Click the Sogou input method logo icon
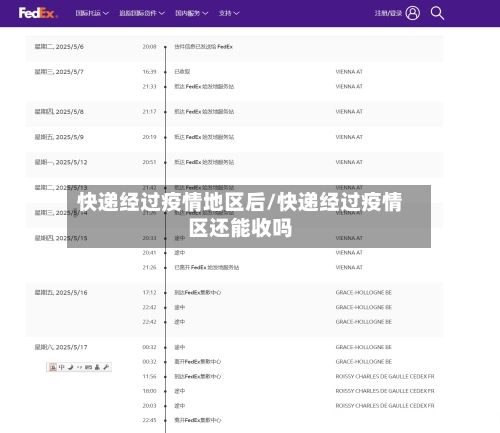The width and height of the screenshot is (500, 433). 53,367
